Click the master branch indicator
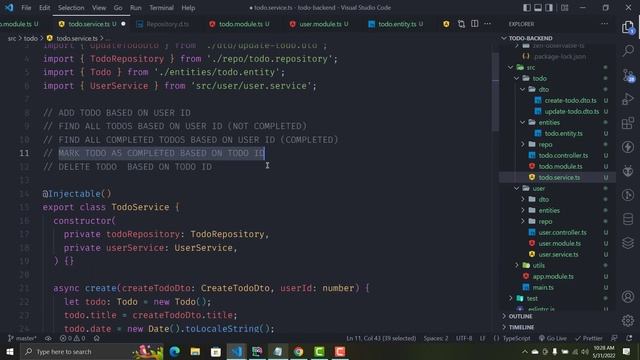Viewport: 640px width, 360px height. pyautogui.click(x=22, y=338)
